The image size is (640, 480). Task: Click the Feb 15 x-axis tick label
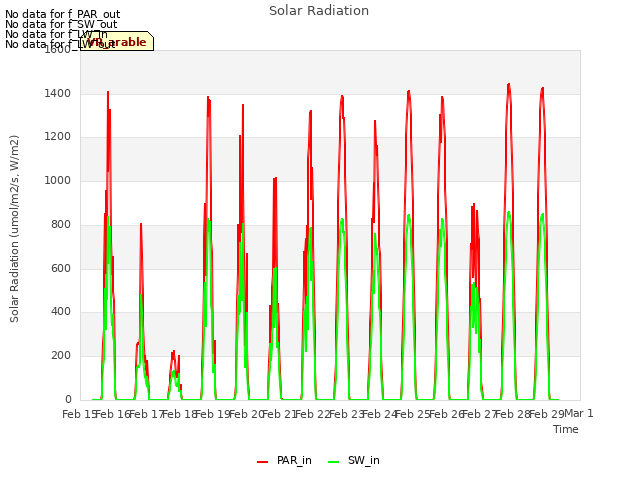click(x=79, y=414)
